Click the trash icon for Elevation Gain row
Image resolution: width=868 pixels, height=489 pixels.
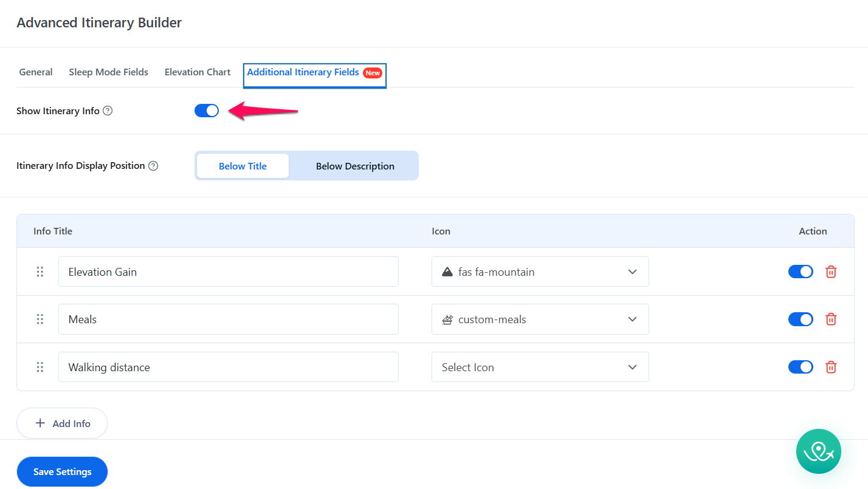[831, 272]
